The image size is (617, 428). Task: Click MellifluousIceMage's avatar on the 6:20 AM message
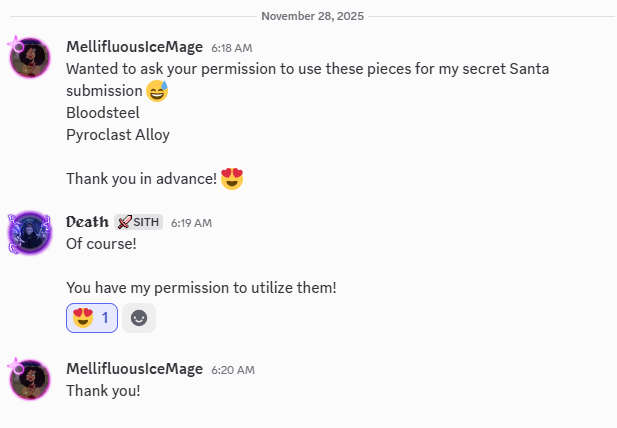29,380
